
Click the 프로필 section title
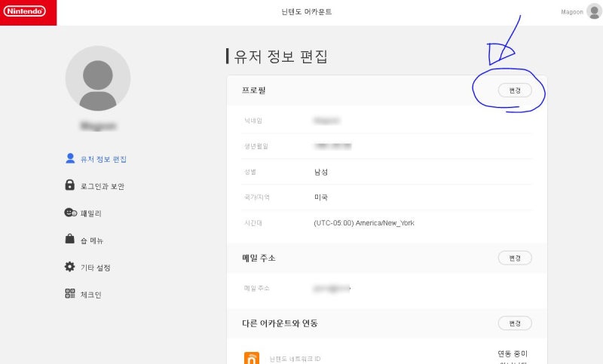click(x=254, y=90)
